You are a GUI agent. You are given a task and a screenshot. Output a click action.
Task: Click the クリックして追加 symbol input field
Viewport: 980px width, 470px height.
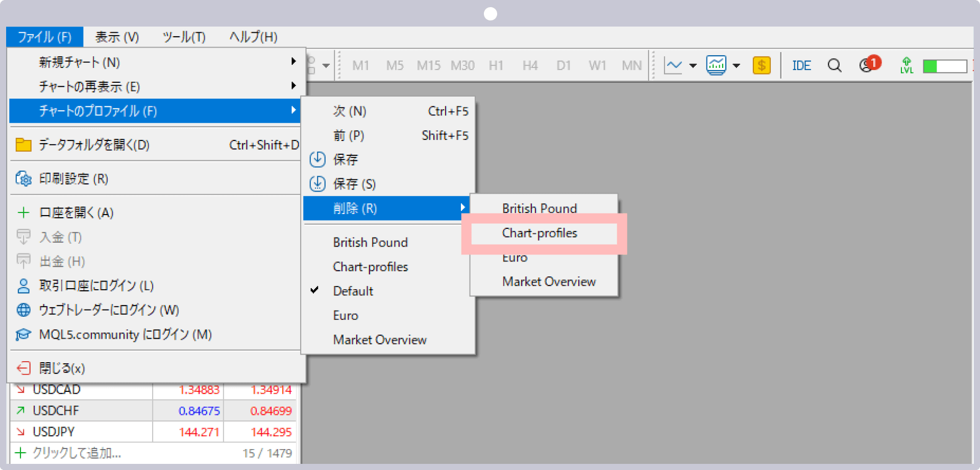(x=77, y=453)
